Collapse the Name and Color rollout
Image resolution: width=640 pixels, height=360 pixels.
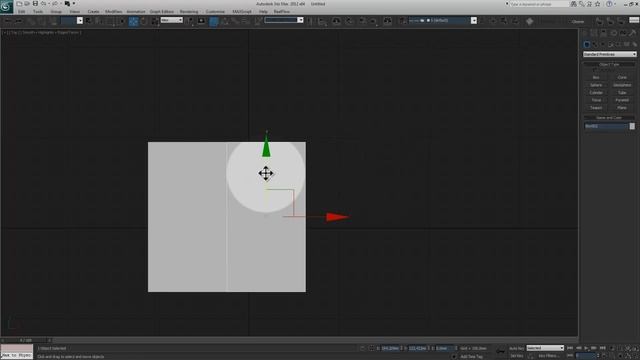609,118
